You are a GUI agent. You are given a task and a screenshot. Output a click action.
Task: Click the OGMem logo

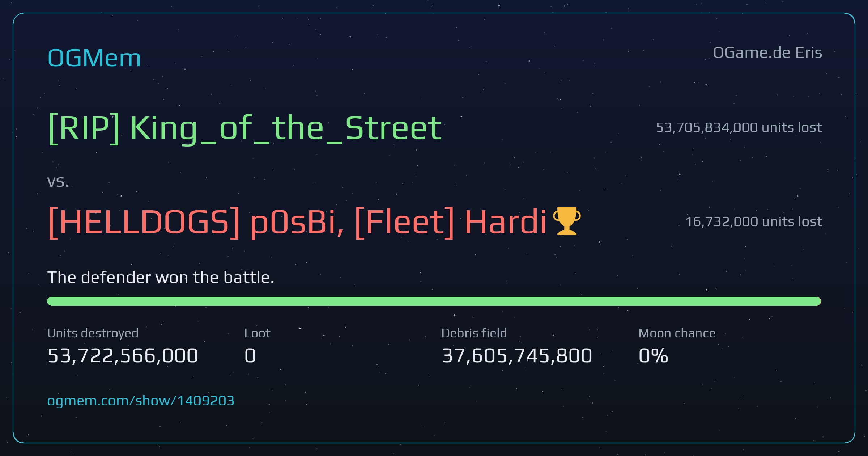click(94, 58)
